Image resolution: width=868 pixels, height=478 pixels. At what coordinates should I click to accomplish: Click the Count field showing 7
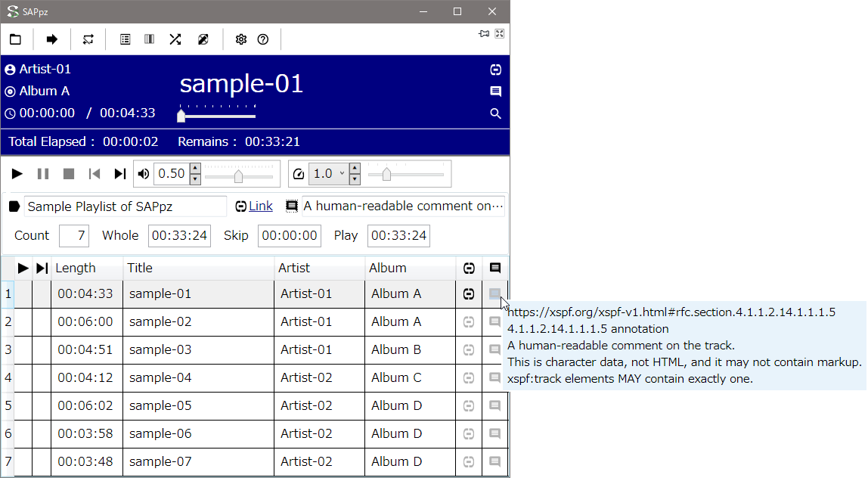pos(74,235)
